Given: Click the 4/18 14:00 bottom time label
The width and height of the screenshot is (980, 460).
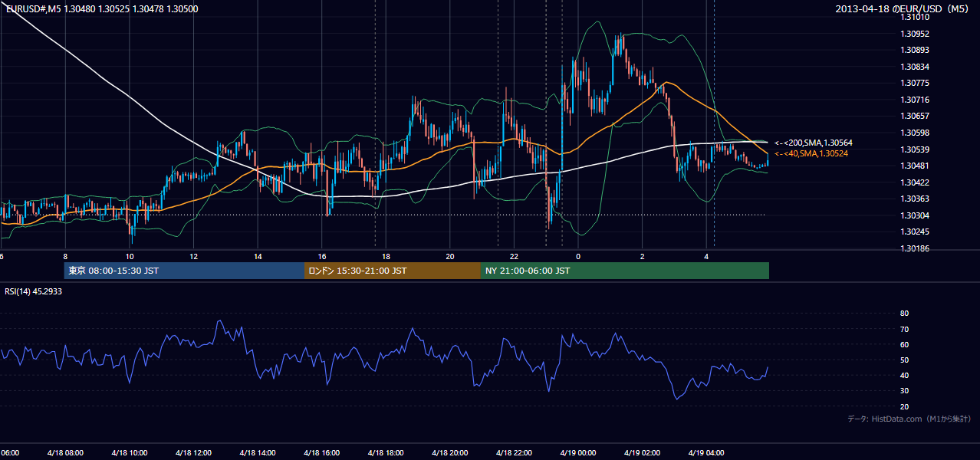Looking at the screenshot, I should click(x=258, y=453).
